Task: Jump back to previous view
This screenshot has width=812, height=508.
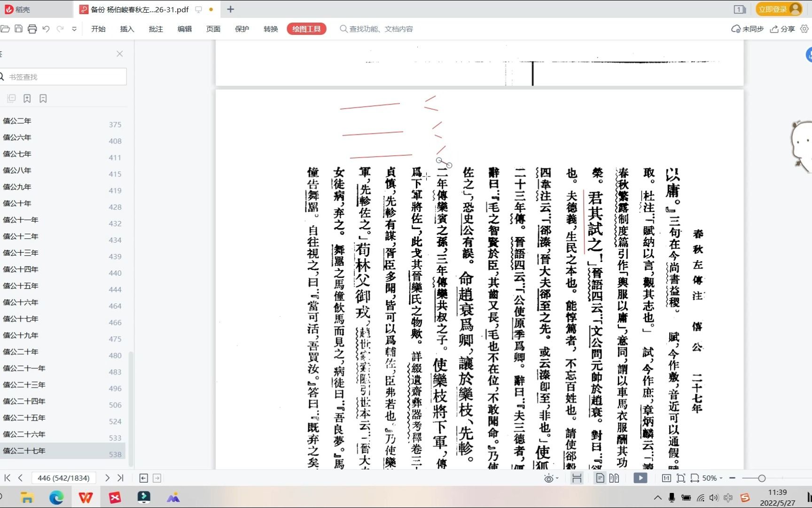Action: (x=144, y=478)
